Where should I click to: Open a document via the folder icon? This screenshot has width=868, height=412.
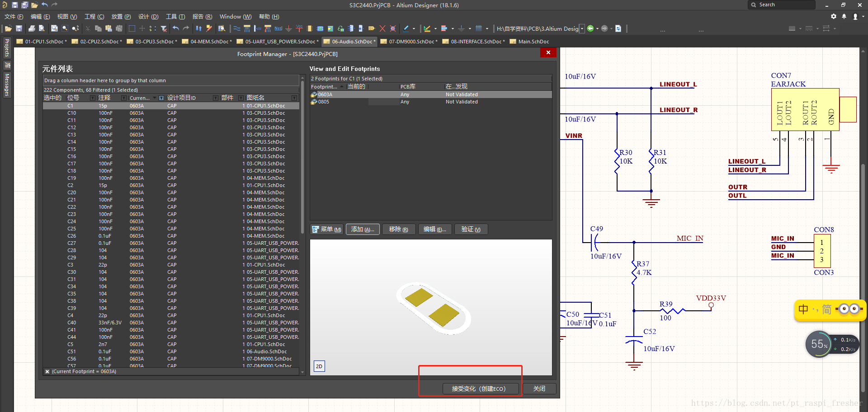point(8,28)
